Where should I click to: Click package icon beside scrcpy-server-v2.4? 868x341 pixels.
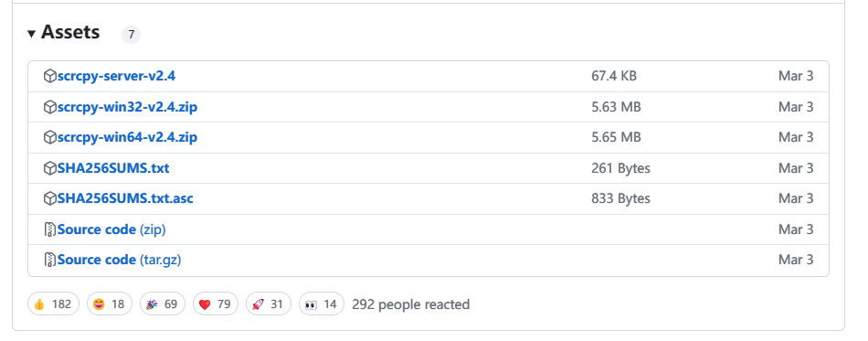50,76
